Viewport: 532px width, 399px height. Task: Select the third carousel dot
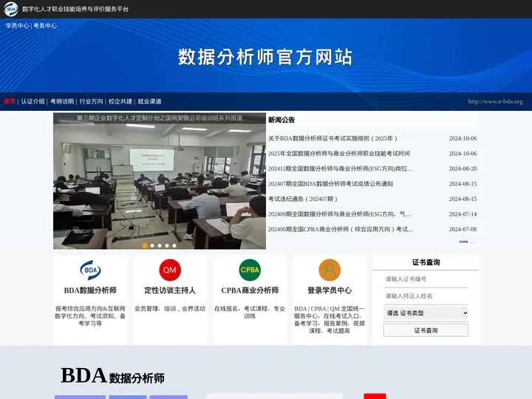pos(160,245)
